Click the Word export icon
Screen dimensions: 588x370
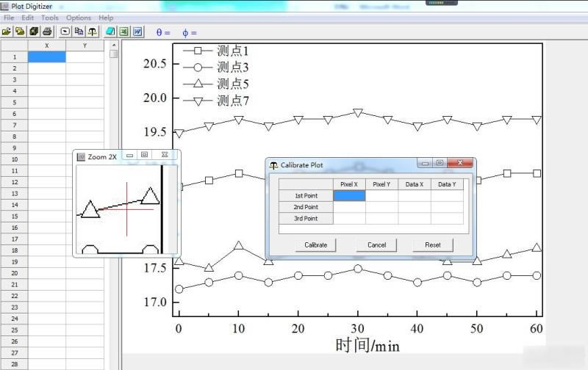137,32
